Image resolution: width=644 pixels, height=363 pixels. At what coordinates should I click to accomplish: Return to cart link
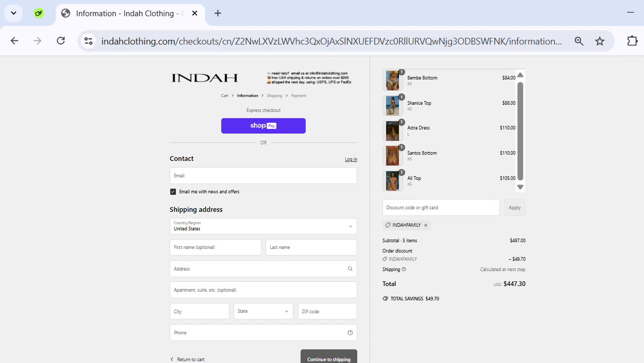188,360
